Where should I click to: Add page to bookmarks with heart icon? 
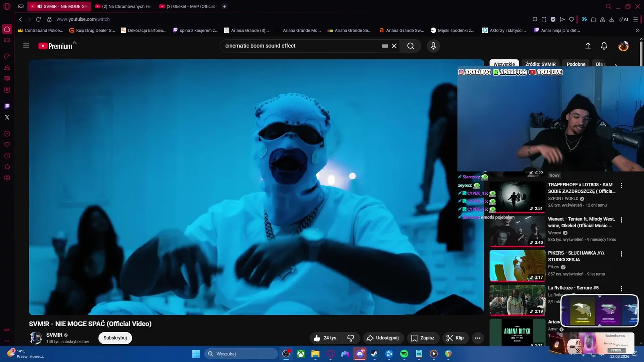click(571, 19)
